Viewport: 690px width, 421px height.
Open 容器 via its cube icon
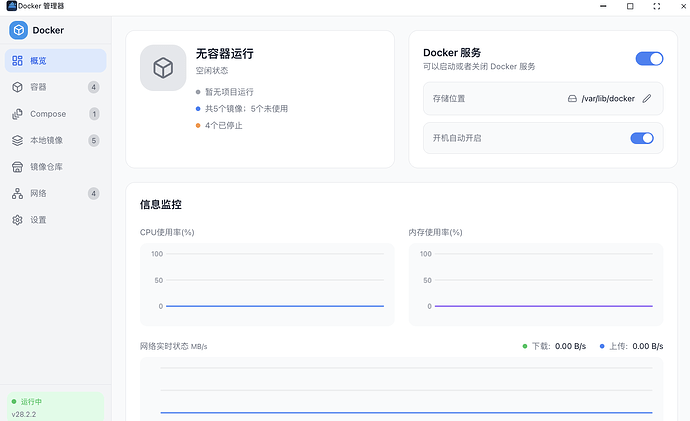coord(17,87)
